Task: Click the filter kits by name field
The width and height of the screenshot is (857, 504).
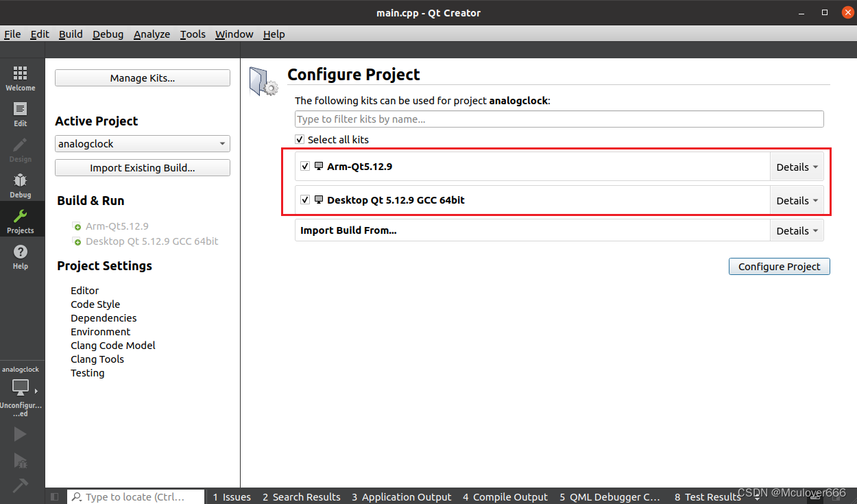Action: 559,119
